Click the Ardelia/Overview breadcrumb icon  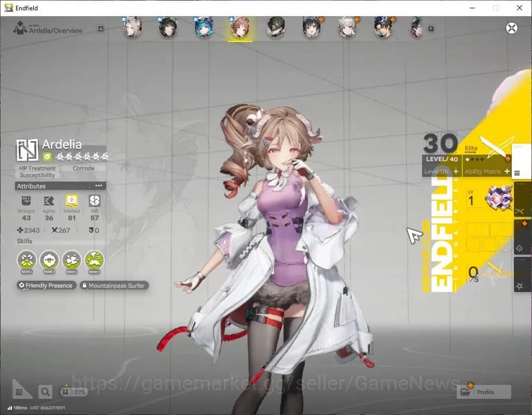(20, 28)
